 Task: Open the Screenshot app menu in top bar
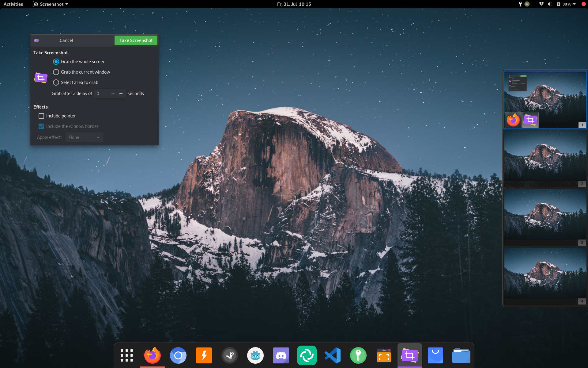pos(51,4)
